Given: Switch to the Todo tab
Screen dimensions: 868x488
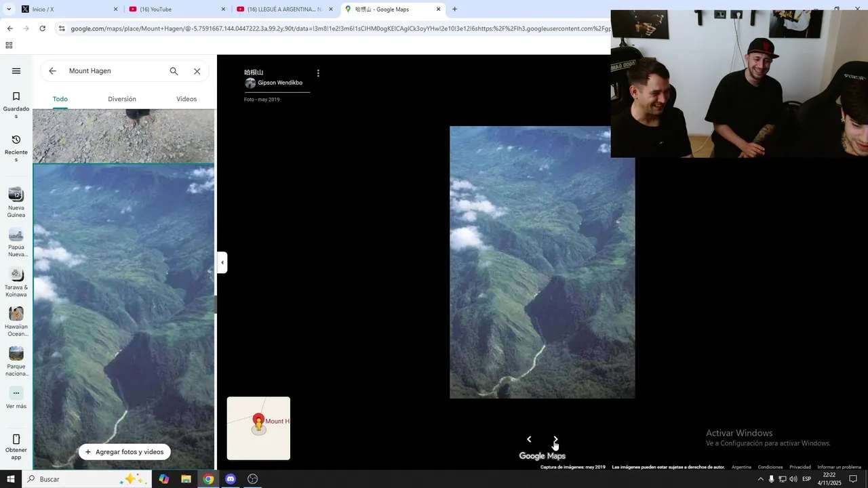Looking at the screenshot, I should (60, 99).
